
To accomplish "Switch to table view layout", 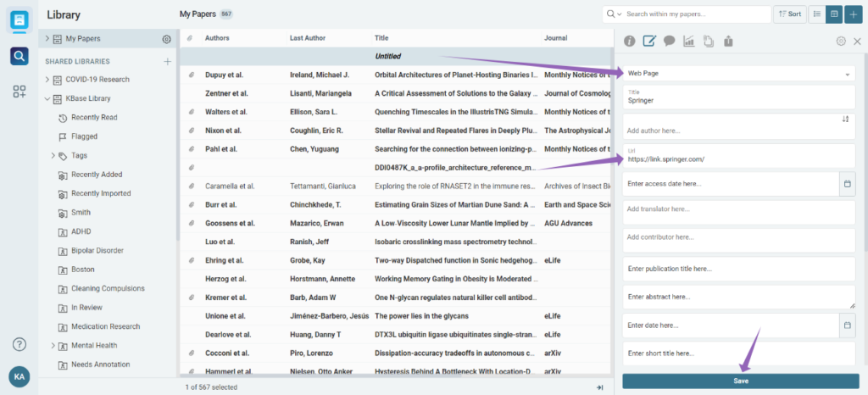I will tap(834, 14).
